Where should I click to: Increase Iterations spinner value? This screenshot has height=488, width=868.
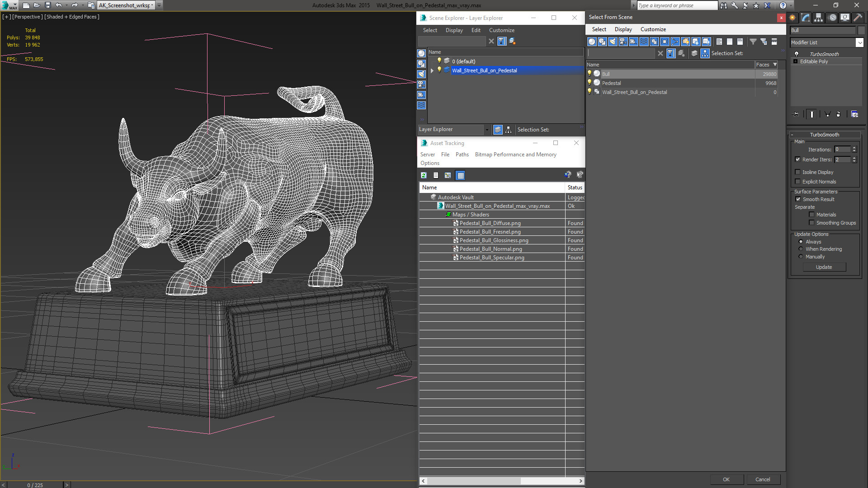click(x=854, y=148)
